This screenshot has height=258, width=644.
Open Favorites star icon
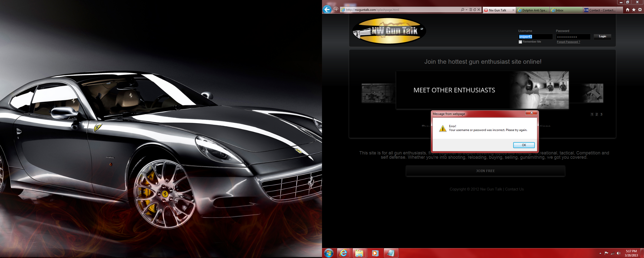point(634,10)
